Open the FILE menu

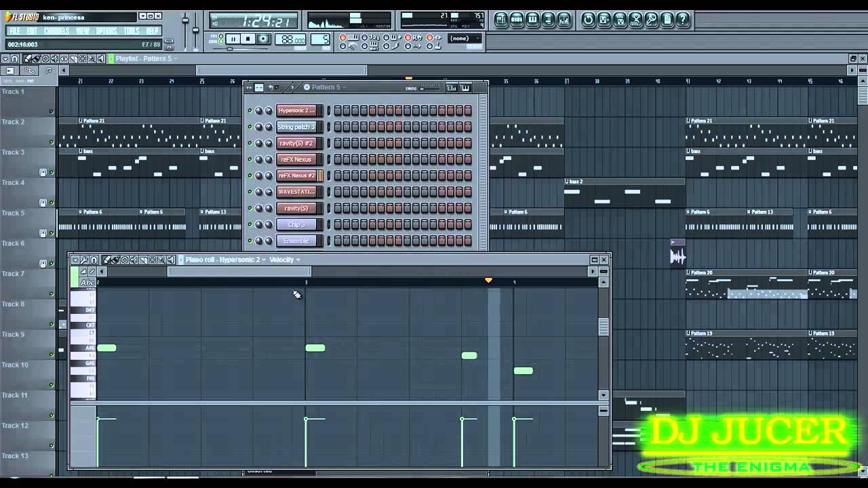pos(14,31)
